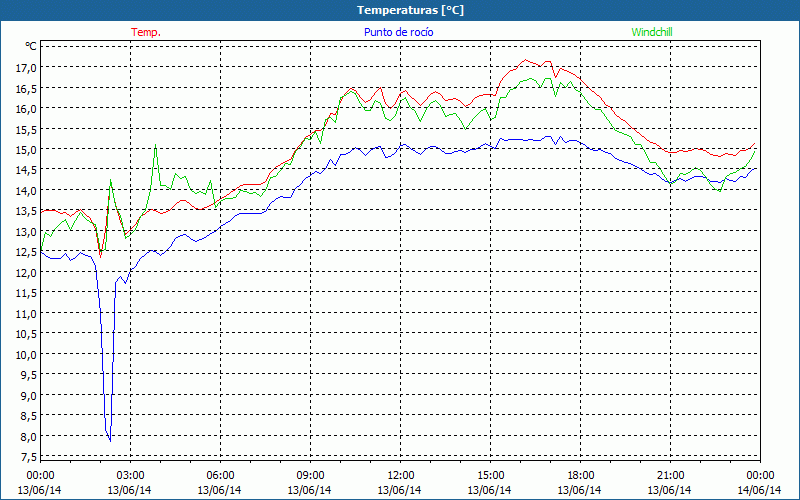
Task: Click the Temperaturas [°C] chart title
Action: [410, 10]
